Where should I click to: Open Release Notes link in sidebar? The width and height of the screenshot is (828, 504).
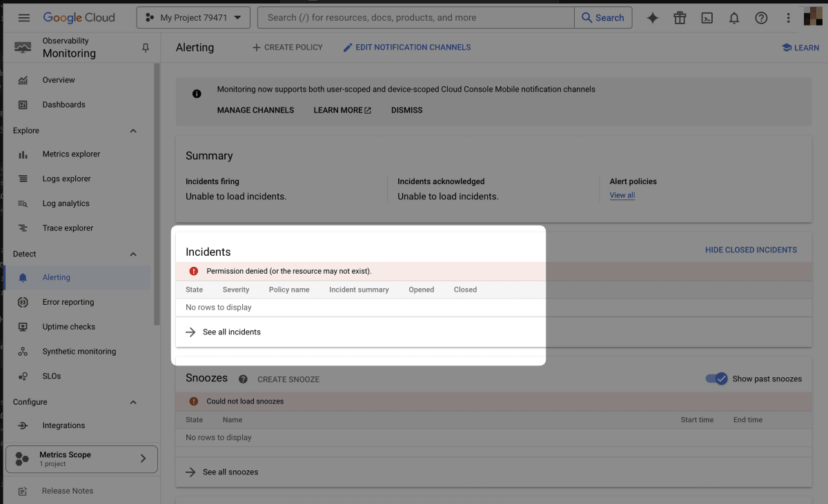(x=68, y=491)
